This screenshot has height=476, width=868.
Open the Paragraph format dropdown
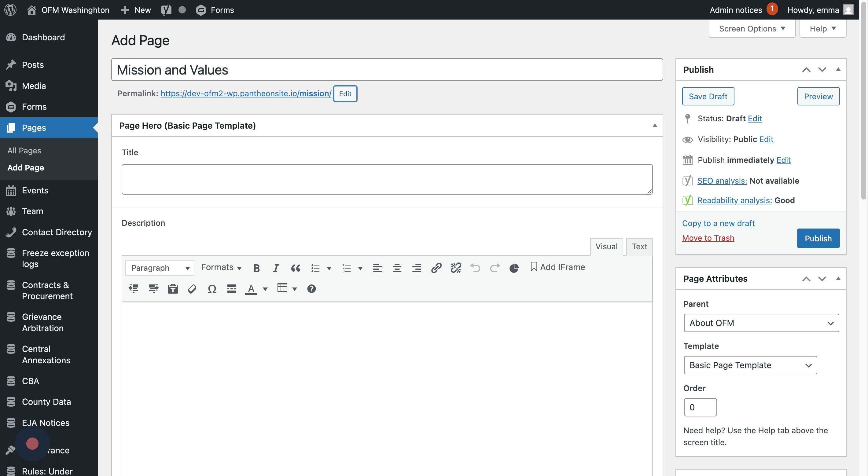pos(159,268)
